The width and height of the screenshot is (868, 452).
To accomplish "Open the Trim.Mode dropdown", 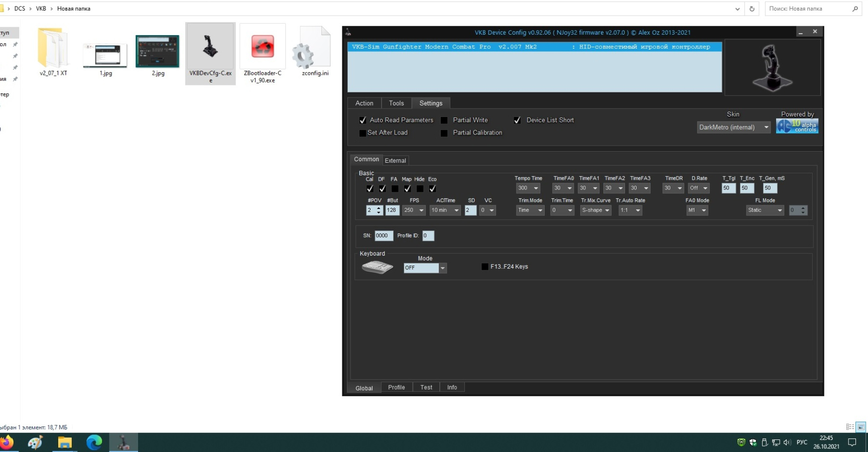I will (530, 210).
